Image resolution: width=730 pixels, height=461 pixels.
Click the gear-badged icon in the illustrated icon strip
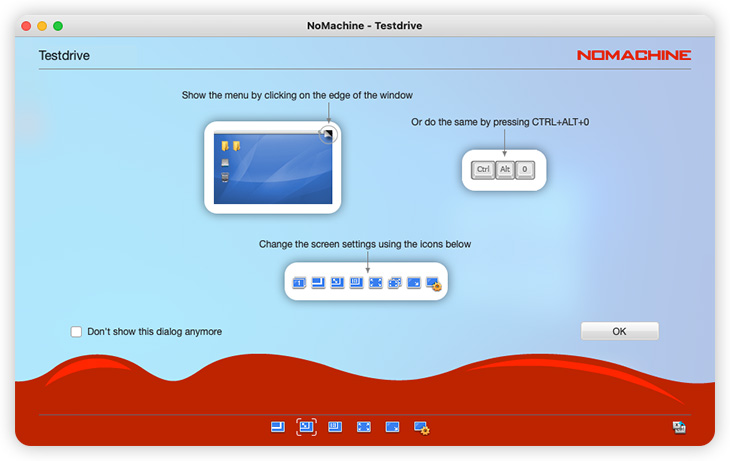pos(434,284)
